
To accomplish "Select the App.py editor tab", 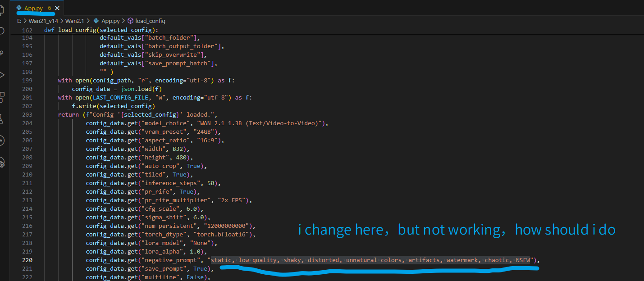I will tap(37, 8).
